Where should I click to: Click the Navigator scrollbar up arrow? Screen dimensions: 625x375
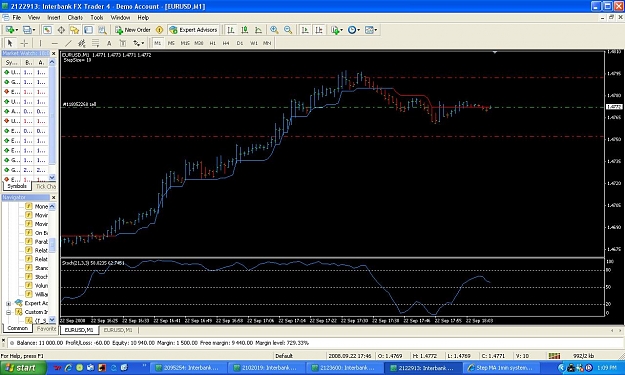tap(52, 206)
